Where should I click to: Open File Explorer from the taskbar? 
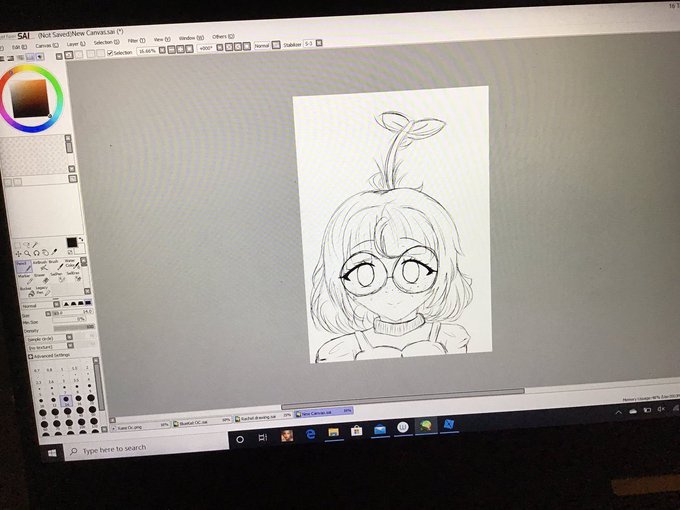click(x=333, y=432)
